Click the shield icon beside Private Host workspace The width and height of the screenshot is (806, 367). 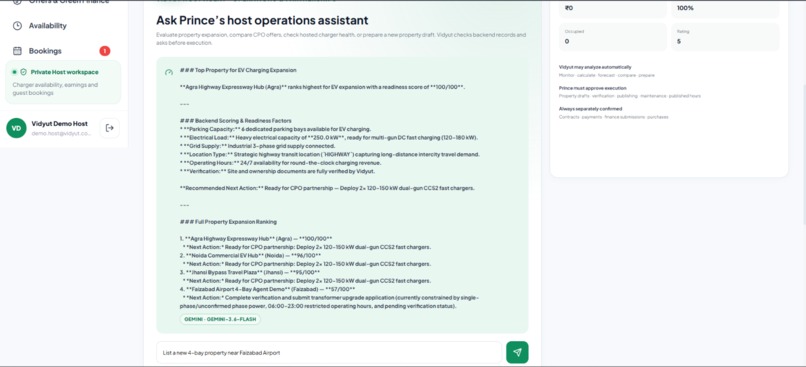coord(24,72)
